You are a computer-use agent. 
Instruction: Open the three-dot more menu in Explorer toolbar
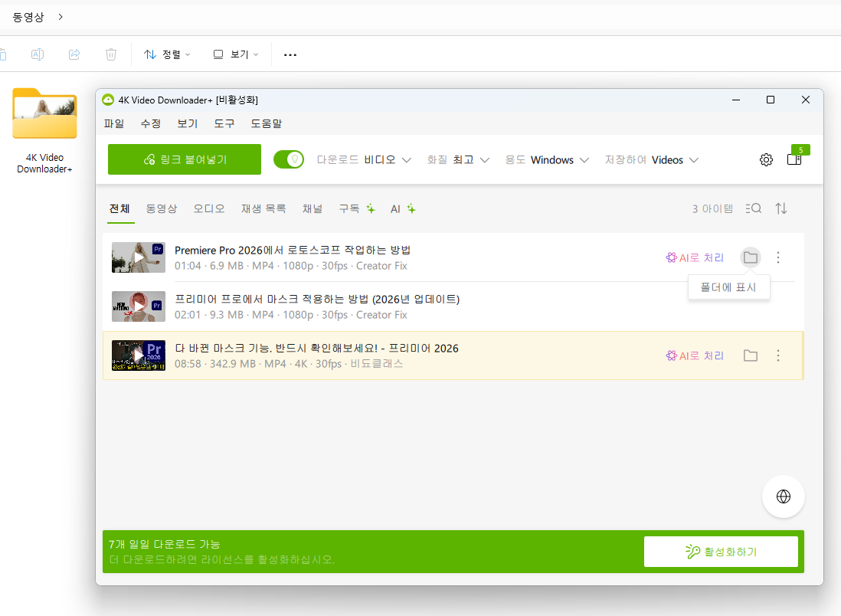(290, 54)
